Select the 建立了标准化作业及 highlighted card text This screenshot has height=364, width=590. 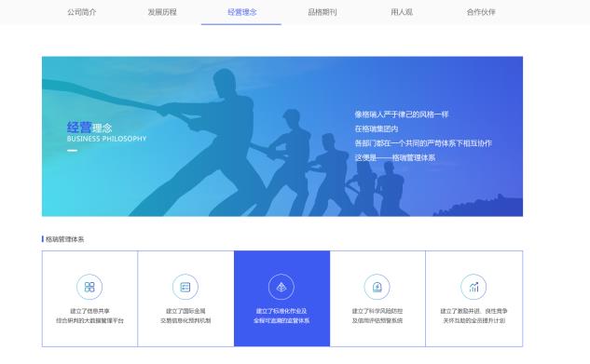click(281, 316)
